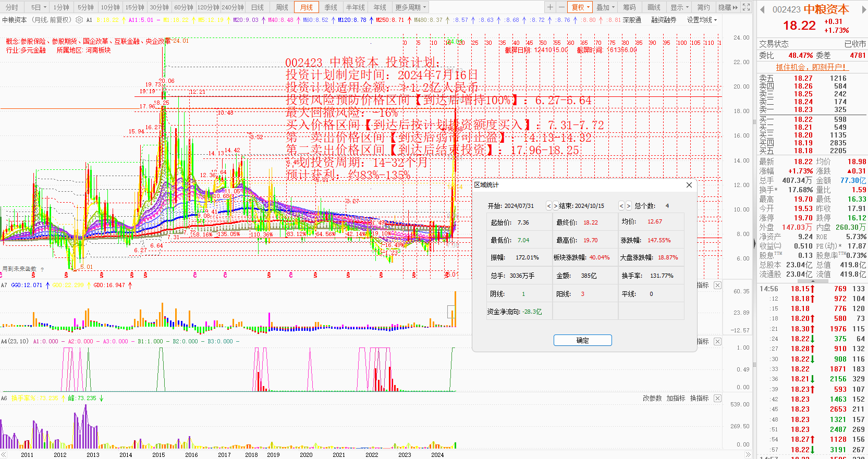
Task: Click 最高价 19.70 cell in dialog
Action: 585,240
